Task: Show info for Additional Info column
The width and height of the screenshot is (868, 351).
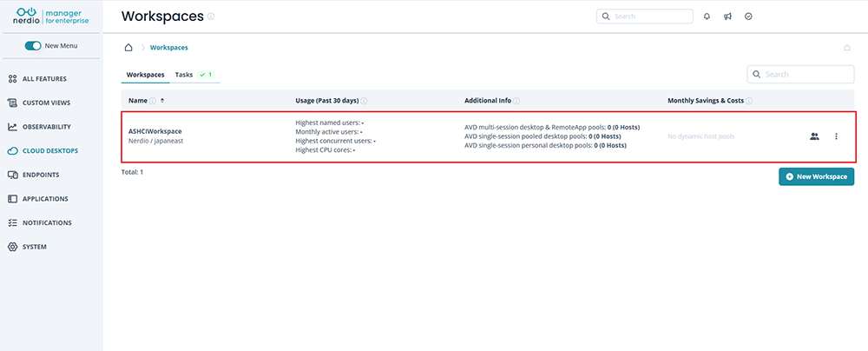Action: click(x=516, y=101)
